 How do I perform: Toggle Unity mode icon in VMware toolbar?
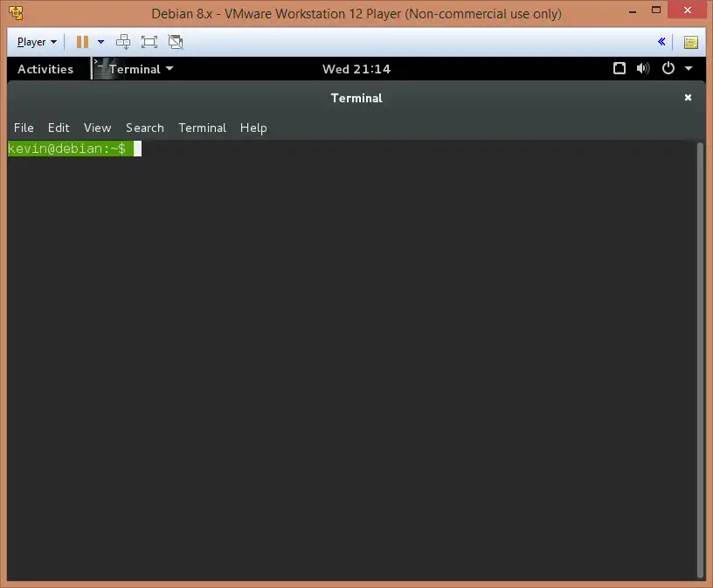pos(176,42)
